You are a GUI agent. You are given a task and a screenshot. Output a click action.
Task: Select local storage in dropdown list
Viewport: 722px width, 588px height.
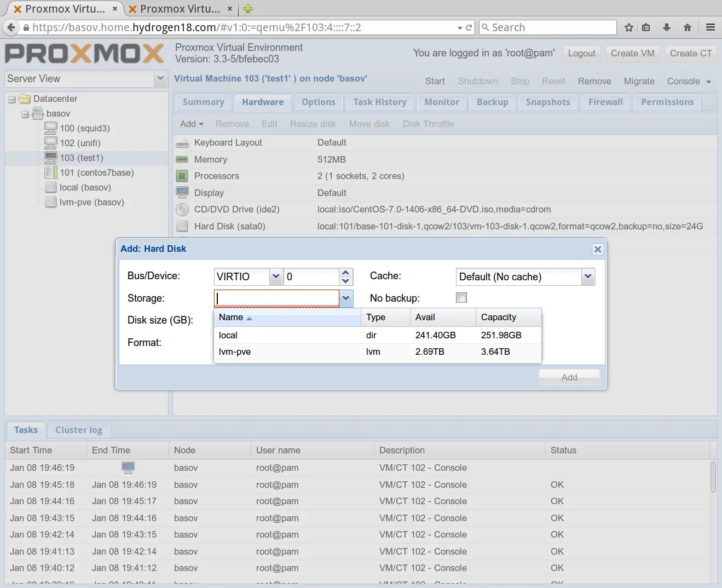pos(378,335)
